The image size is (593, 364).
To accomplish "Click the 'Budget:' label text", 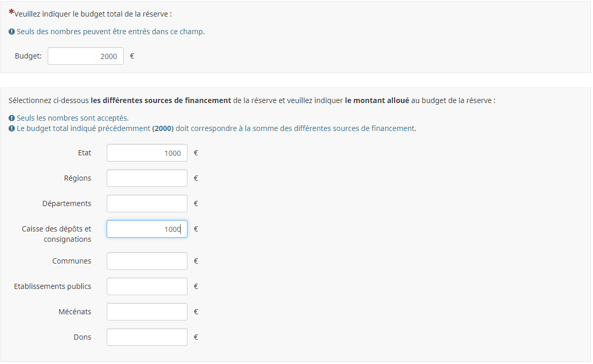I will coord(28,56).
